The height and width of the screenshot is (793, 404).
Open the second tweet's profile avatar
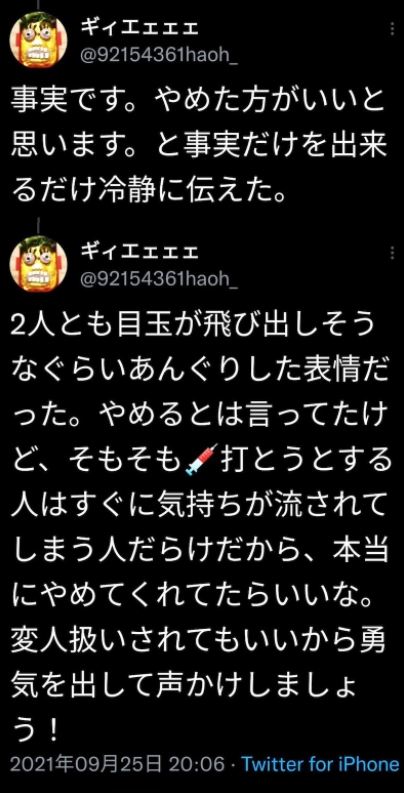38,264
